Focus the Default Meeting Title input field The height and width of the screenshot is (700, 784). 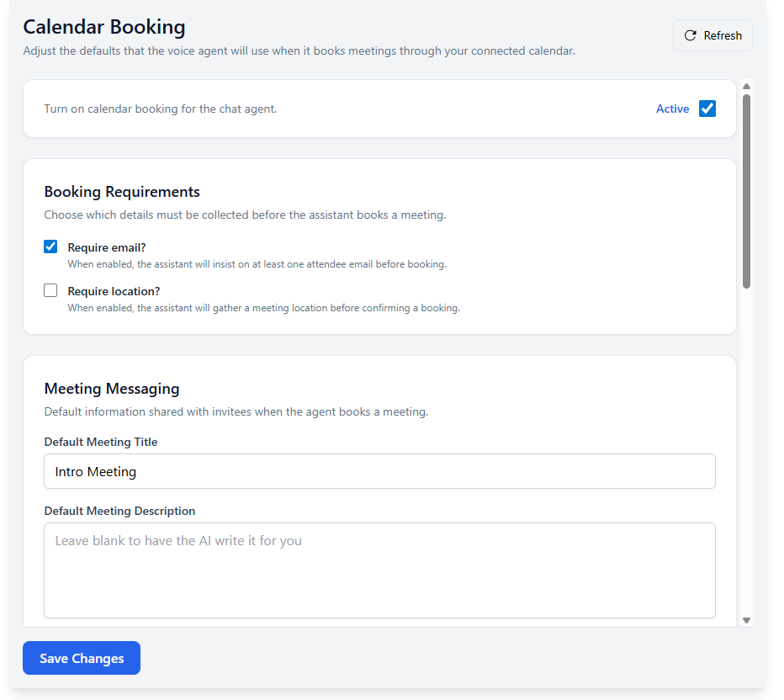click(x=379, y=471)
